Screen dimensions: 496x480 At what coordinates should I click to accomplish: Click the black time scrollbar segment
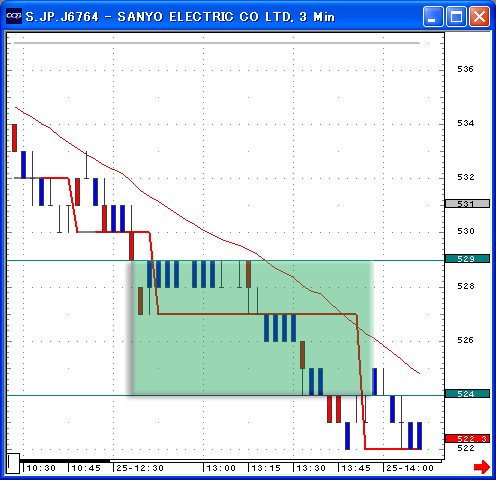(x=65, y=461)
